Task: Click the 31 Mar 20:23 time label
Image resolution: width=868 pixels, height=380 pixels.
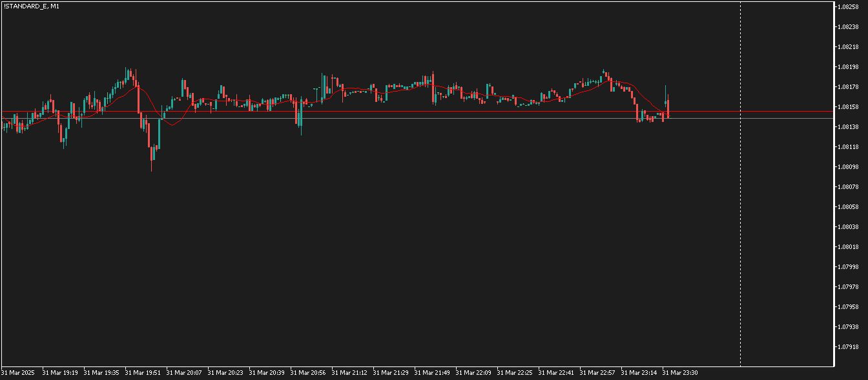Action: pos(225,372)
